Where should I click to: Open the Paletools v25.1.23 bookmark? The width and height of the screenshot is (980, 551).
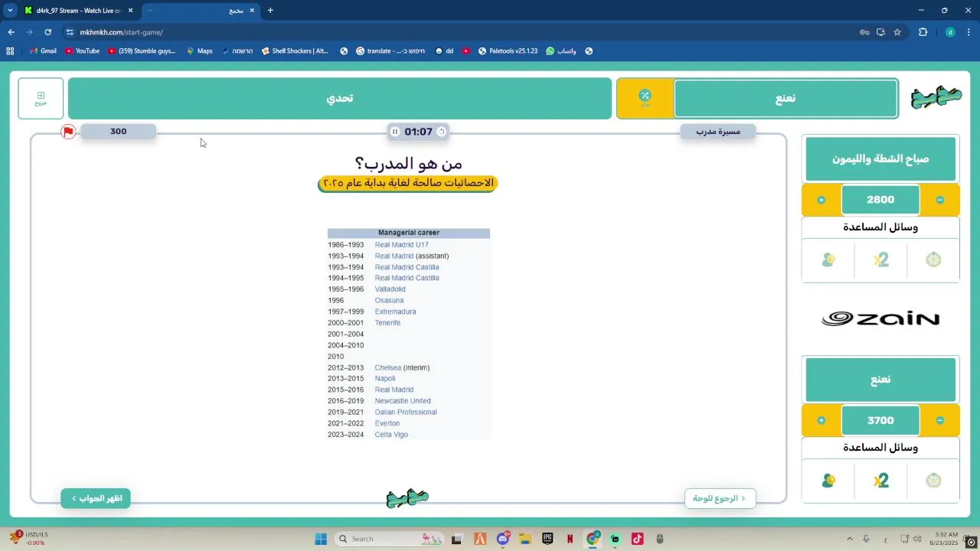click(x=508, y=51)
